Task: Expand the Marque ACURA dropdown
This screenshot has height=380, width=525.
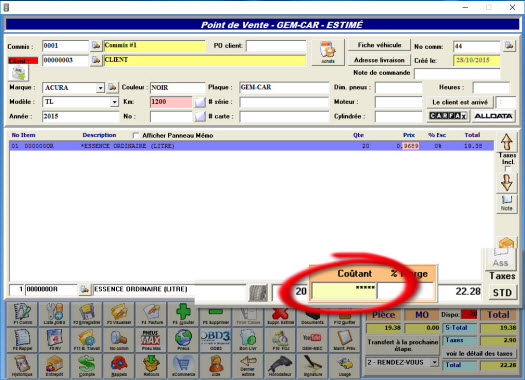Action: (100, 88)
